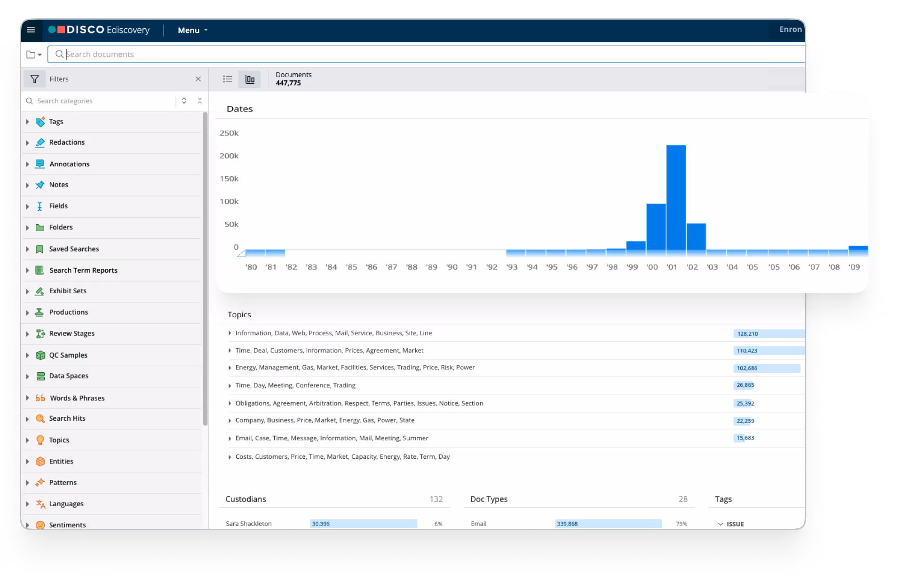Open Costs, Customers, Price topic row
Image resolution: width=903 pixels, height=588 pixels.
point(342,457)
